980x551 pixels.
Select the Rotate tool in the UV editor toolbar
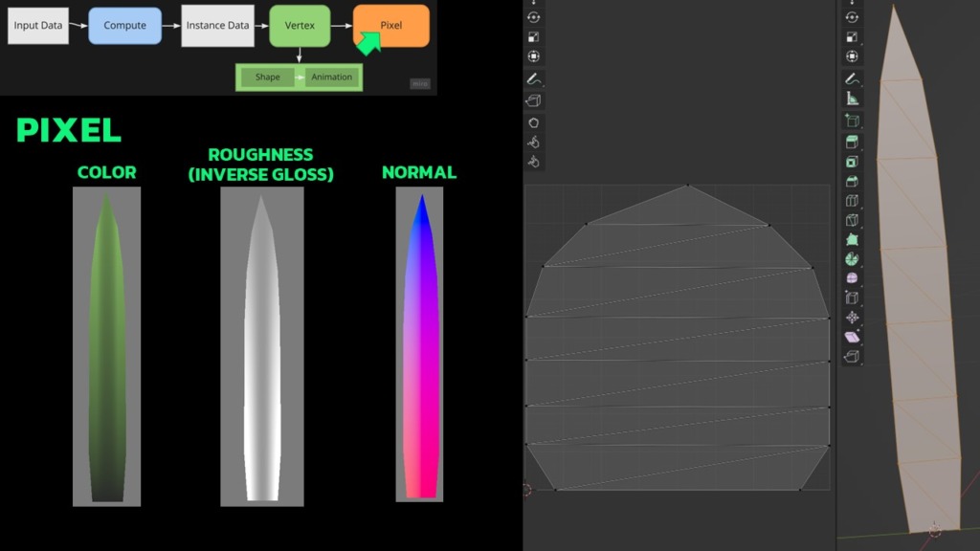534,17
